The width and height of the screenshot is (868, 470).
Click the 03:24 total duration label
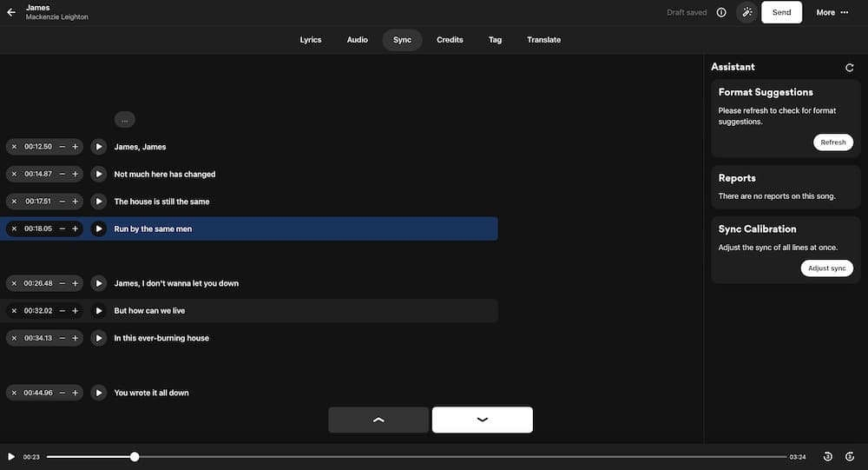pyautogui.click(x=798, y=457)
